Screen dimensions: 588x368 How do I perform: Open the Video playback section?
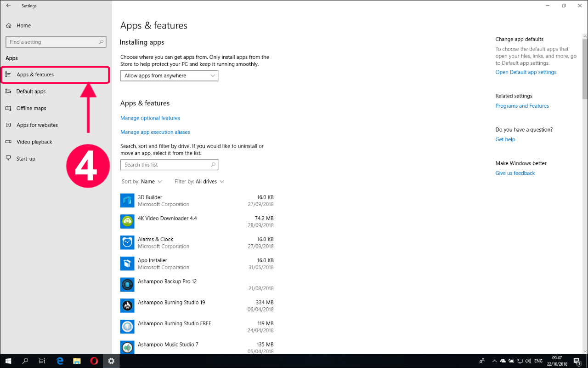coord(34,142)
